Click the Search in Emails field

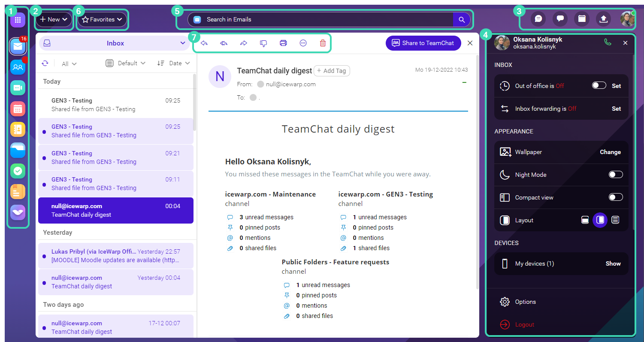coord(320,20)
